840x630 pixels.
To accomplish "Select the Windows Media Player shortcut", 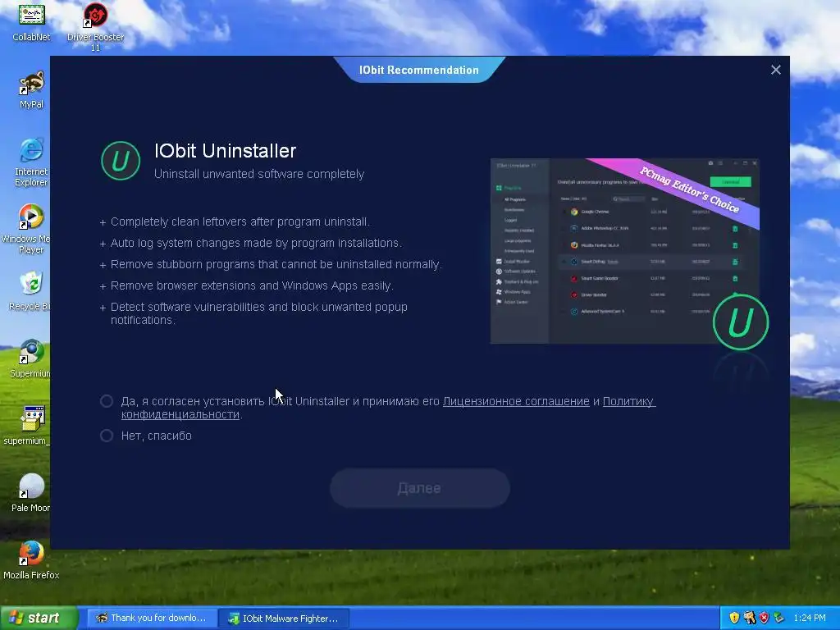I will tap(27, 230).
